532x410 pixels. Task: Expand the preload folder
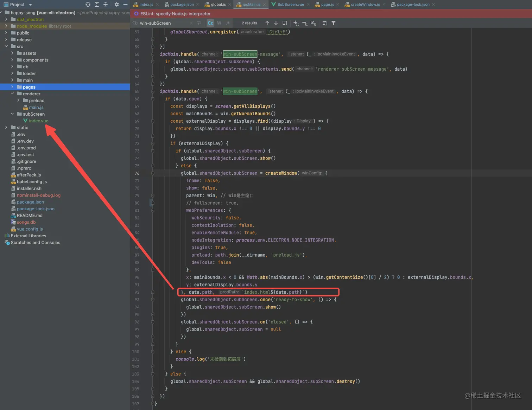point(18,101)
